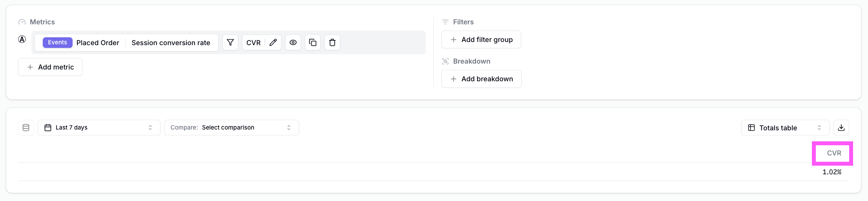
Task: Download the table with the download icon
Action: 841,128
